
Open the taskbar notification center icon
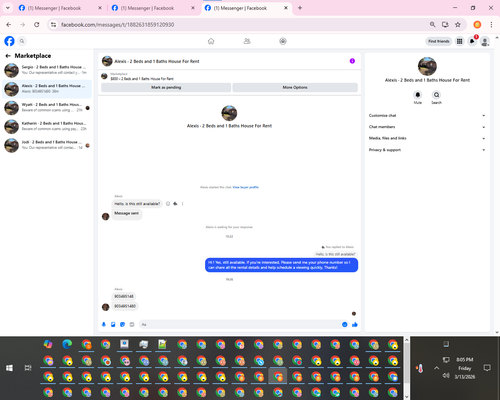point(487,368)
